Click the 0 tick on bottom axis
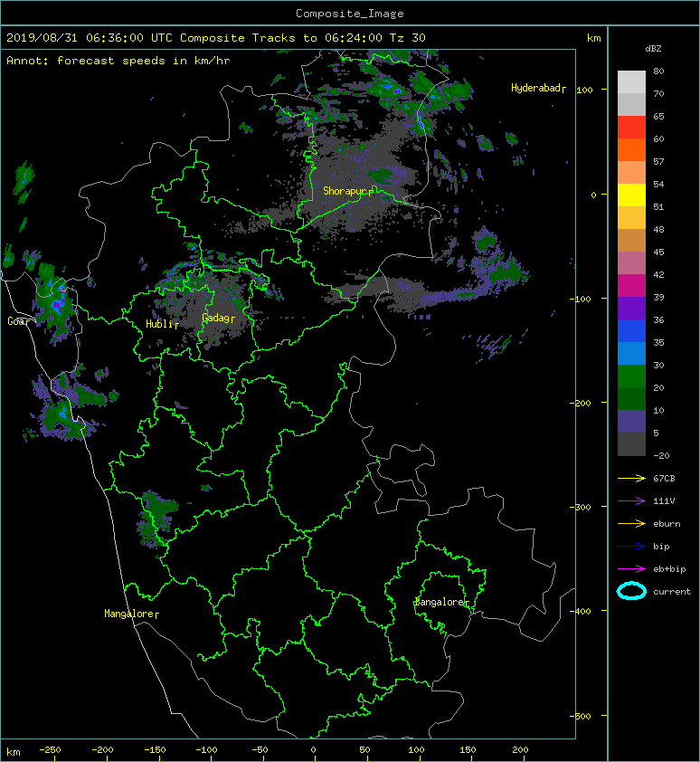 tap(313, 750)
